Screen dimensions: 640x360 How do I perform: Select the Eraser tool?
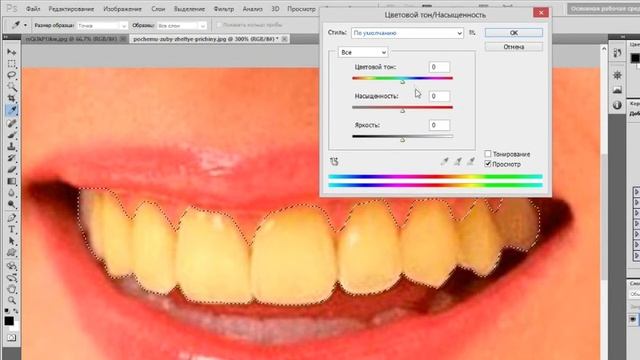(11, 169)
